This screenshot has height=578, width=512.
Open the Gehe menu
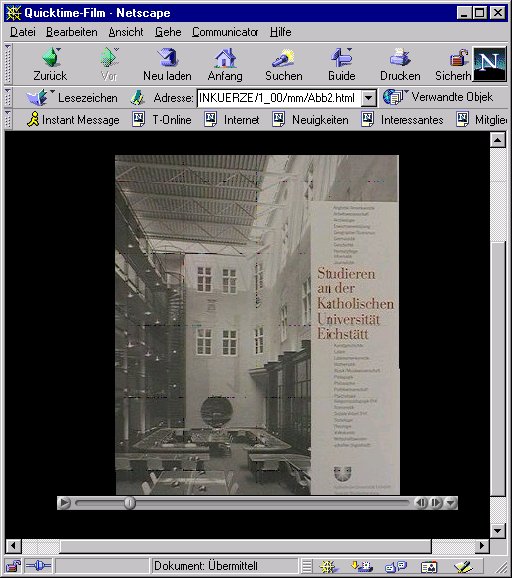click(x=168, y=32)
